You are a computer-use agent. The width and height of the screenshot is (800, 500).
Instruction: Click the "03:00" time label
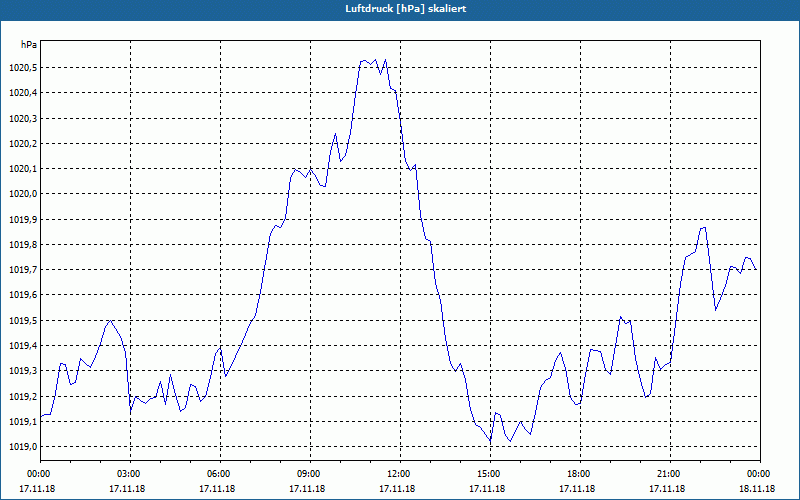(130, 473)
